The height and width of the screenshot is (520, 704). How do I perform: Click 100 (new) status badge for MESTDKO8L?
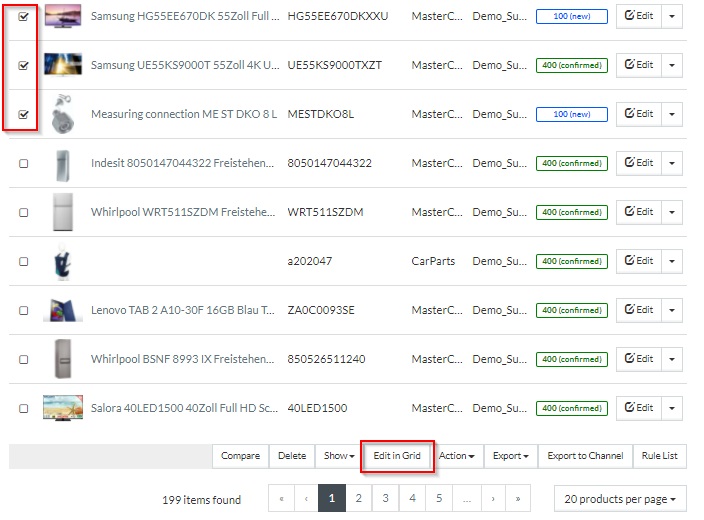(572, 114)
